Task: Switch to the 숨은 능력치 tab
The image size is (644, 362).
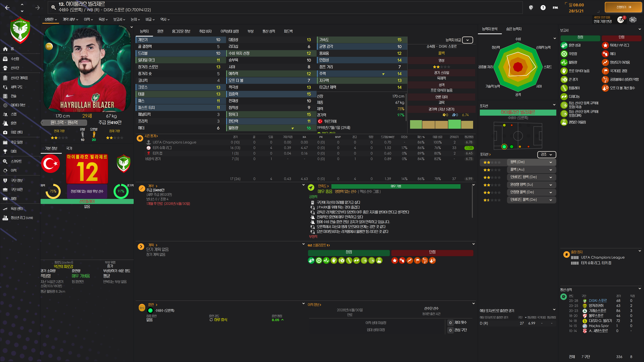Action: tap(514, 29)
